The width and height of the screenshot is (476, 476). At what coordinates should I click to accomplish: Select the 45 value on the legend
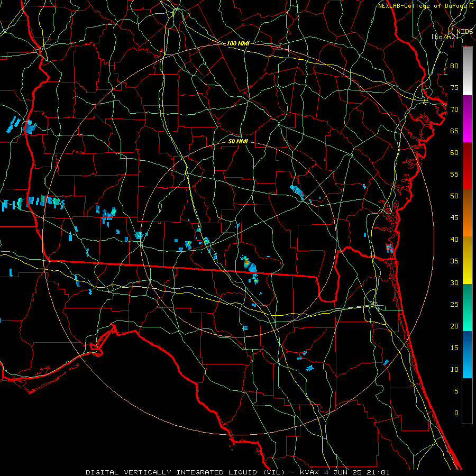coord(454,218)
